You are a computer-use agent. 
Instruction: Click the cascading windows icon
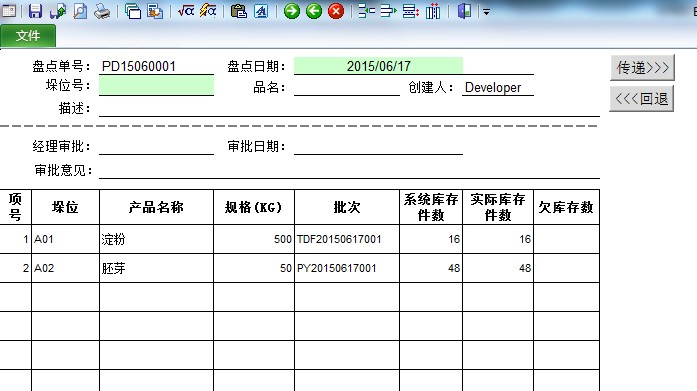132,11
